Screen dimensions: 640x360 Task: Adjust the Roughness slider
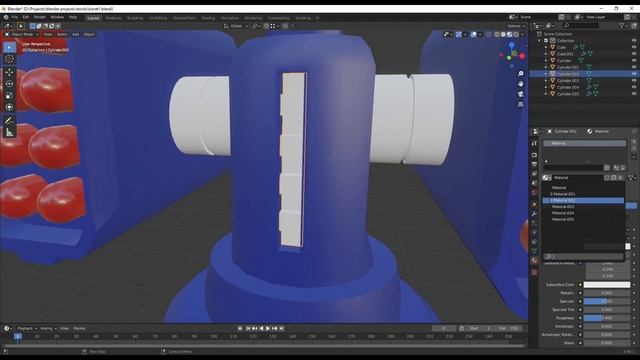click(x=607, y=318)
